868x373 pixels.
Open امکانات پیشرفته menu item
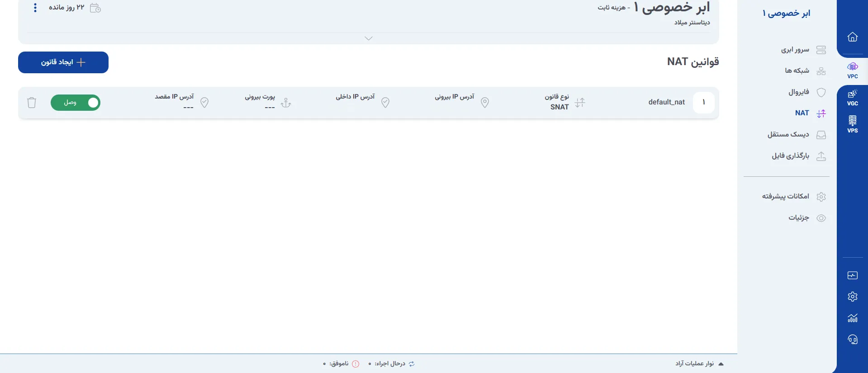[x=794, y=197]
